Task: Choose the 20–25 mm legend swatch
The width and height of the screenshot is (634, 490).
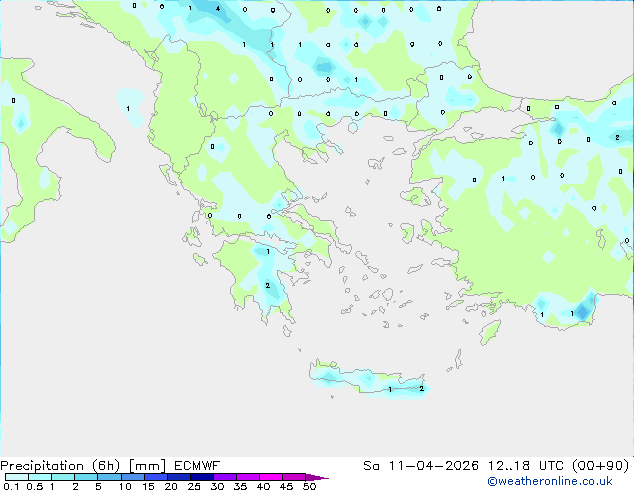Action: (179, 477)
